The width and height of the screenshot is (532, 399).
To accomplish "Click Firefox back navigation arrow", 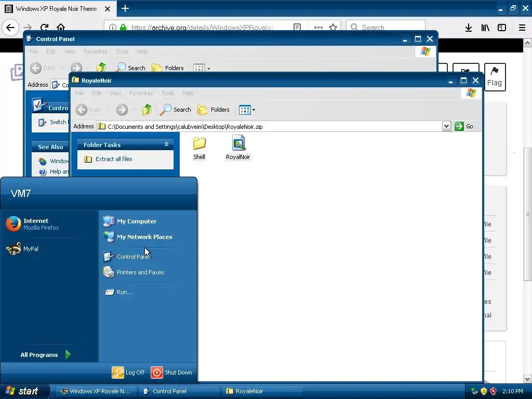I will click(10, 27).
